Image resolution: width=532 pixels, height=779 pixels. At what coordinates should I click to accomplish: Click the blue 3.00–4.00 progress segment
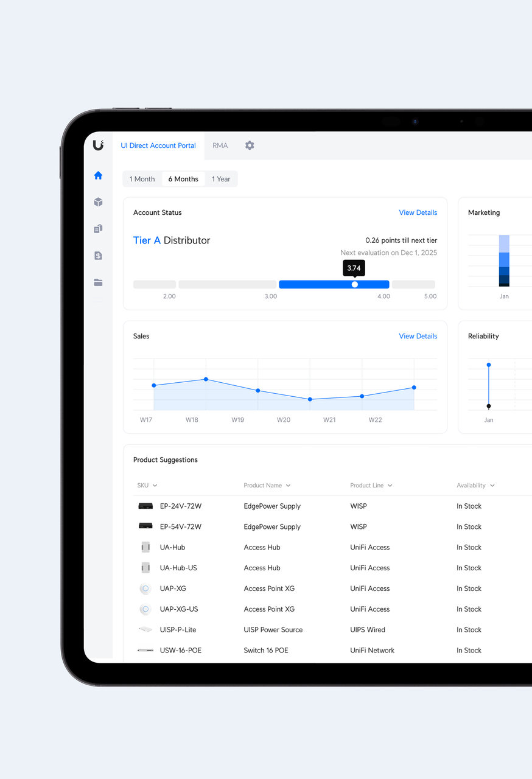point(334,284)
